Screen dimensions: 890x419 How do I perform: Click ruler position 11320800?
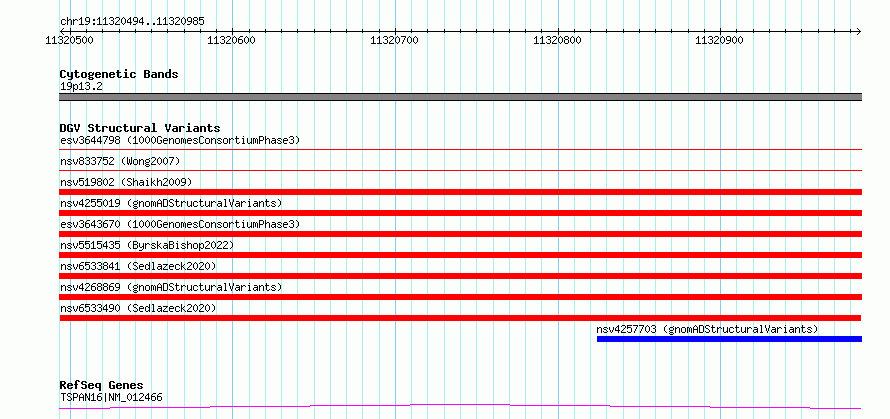click(557, 40)
